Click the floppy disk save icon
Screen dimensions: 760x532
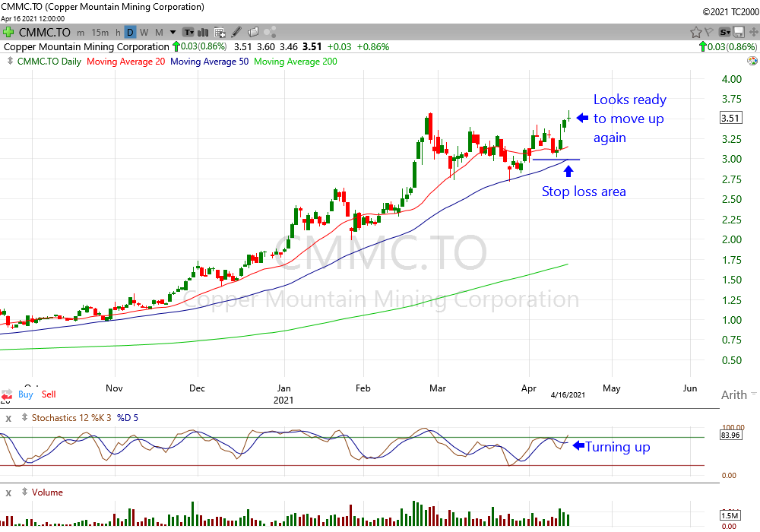[x=739, y=33]
